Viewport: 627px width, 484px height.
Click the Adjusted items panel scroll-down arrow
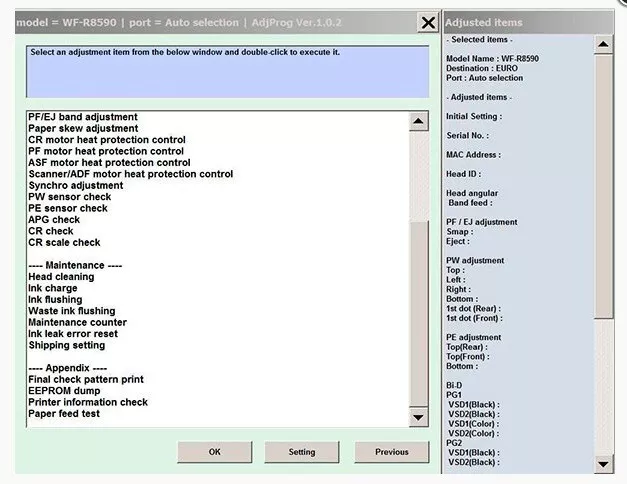pos(603,464)
